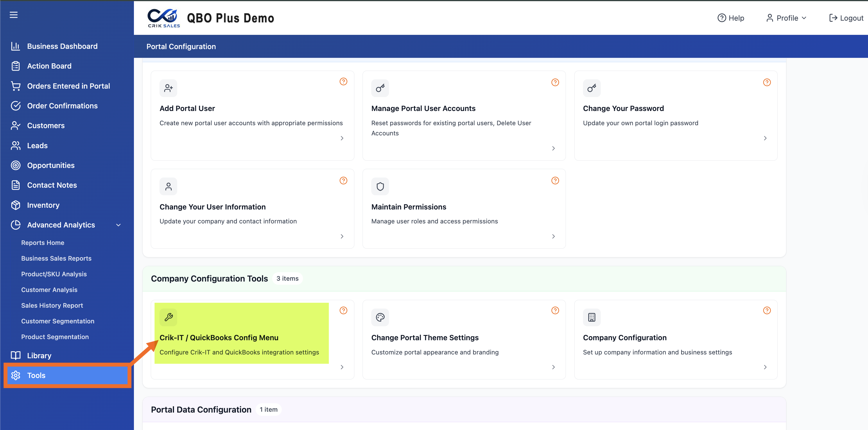Screen dimensions: 868x430
Task: Click the Manage Portal User Accounts key icon
Action: pos(380,88)
